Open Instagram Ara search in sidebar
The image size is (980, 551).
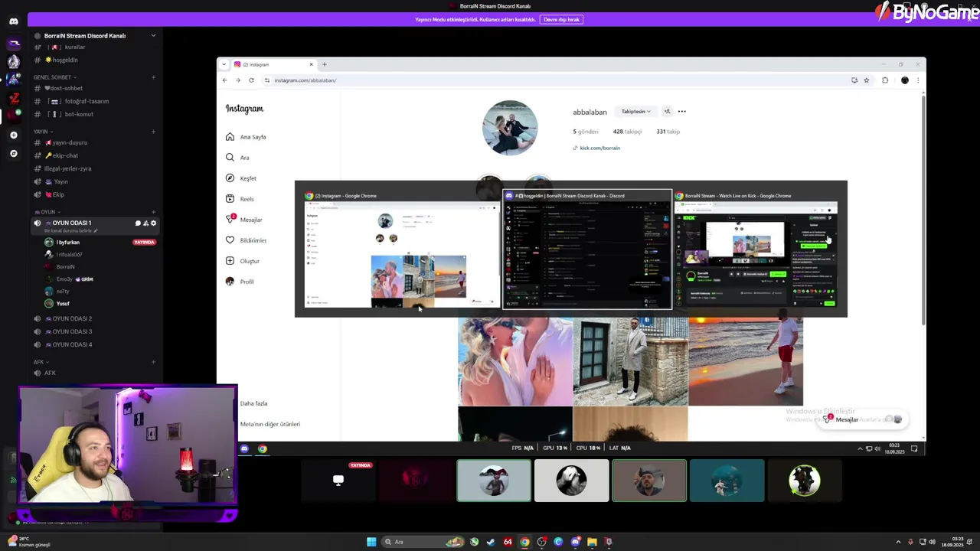point(237,158)
